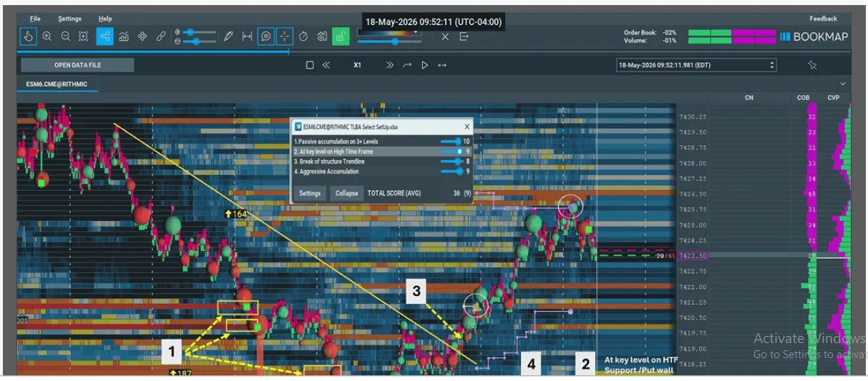Image resolution: width=868 pixels, height=381 pixels.
Task: Click the four-diamond layout icon
Action: (x=142, y=36)
